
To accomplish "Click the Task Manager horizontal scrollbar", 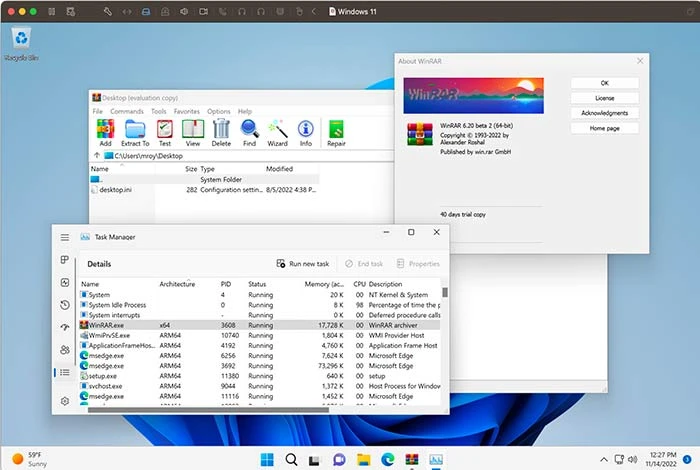I will 208,410.
